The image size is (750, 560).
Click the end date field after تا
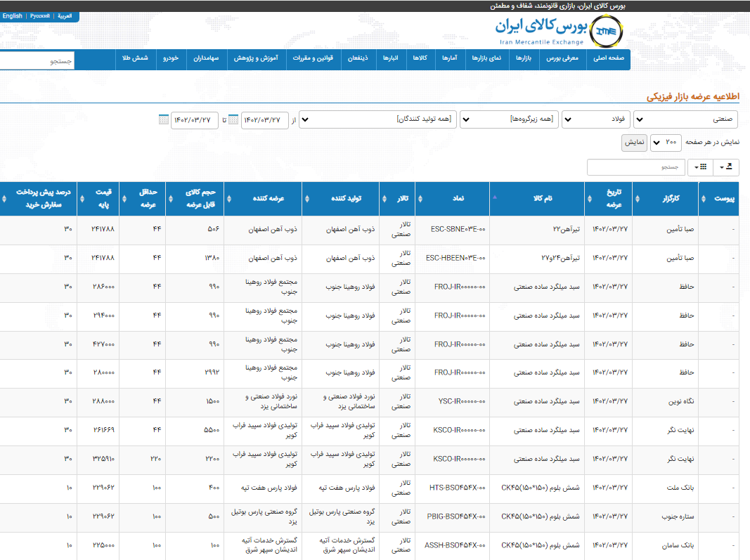[195, 120]
